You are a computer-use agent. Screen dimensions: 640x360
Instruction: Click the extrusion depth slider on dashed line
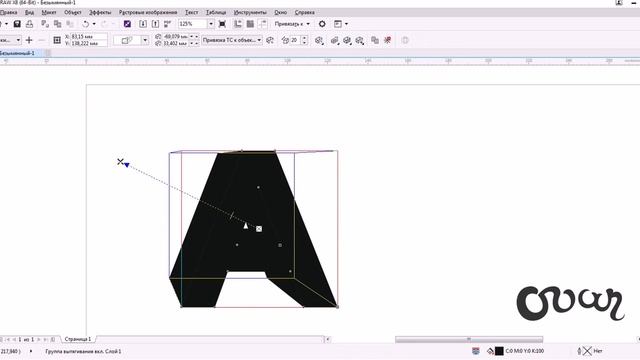coord(232,215)
